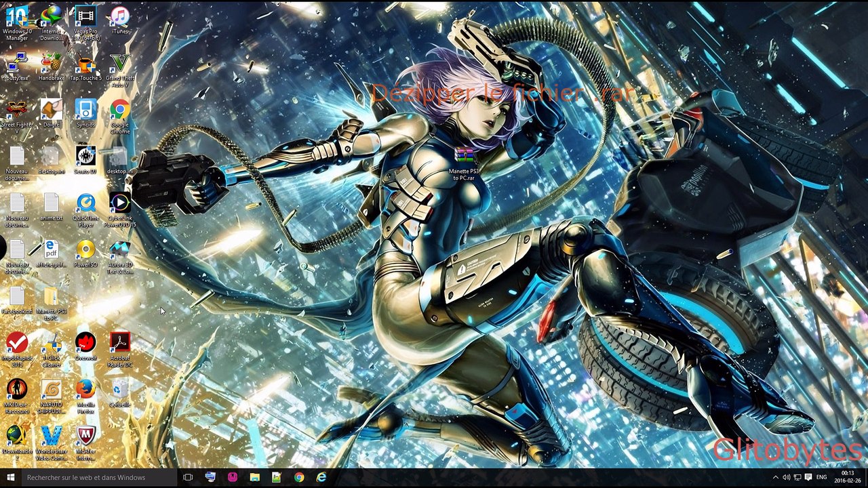
Task: Open File Explorer from the taskbar
Action: click(x=254, y=477)
